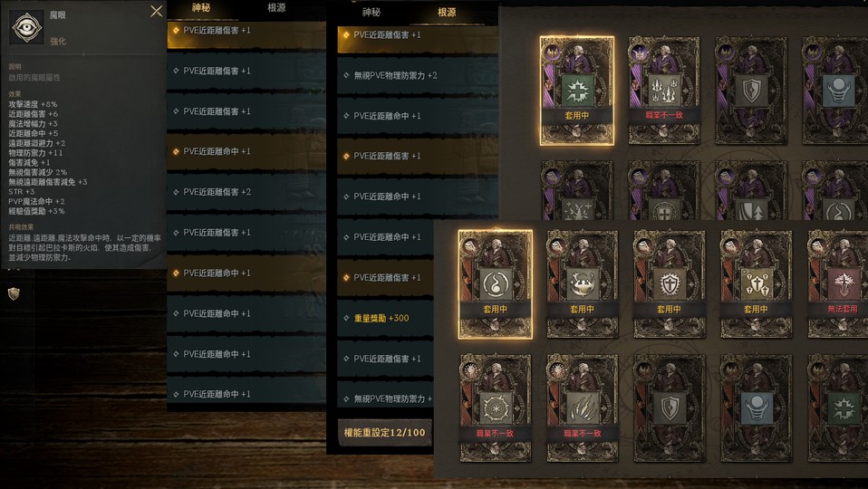Image resolution: width=868 pixels, height=489 pixels.
Task: Switch to 神秘 tab in right list
Action: [371, 12]
